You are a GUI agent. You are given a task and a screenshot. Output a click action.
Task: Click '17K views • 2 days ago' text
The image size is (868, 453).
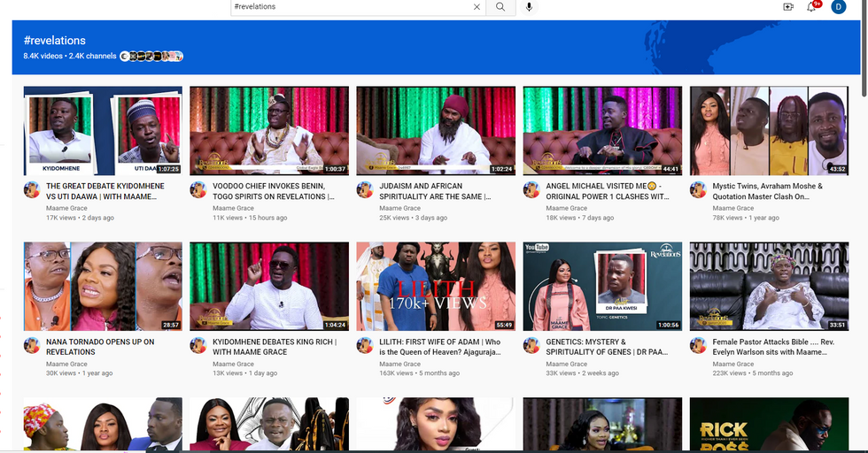pyautogui.click(x=80, y=218)
